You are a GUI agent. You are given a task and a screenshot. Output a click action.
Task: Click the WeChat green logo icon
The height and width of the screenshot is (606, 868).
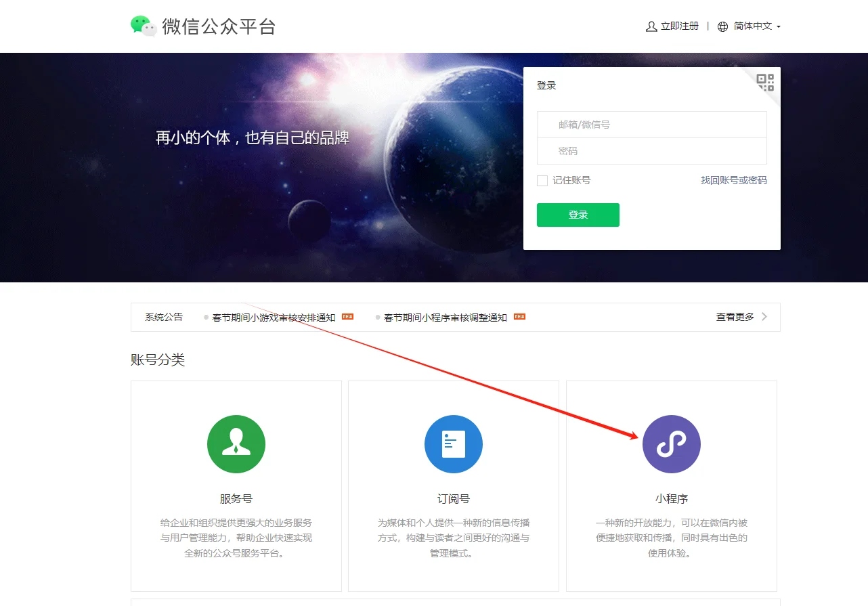click(x=144, y=26)
